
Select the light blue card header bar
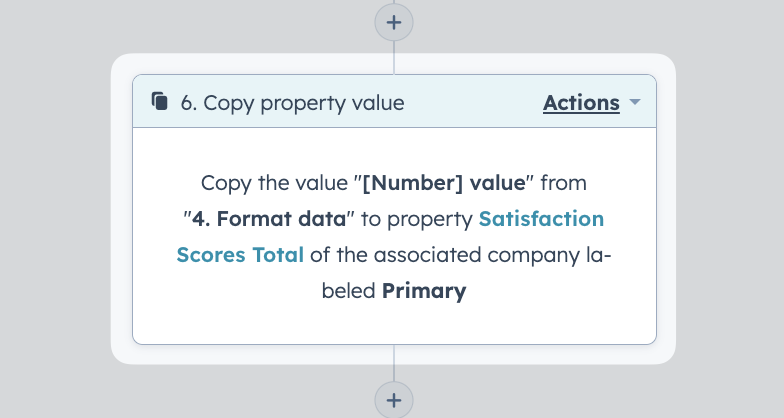pyautogui.click(x=394, y=101)
